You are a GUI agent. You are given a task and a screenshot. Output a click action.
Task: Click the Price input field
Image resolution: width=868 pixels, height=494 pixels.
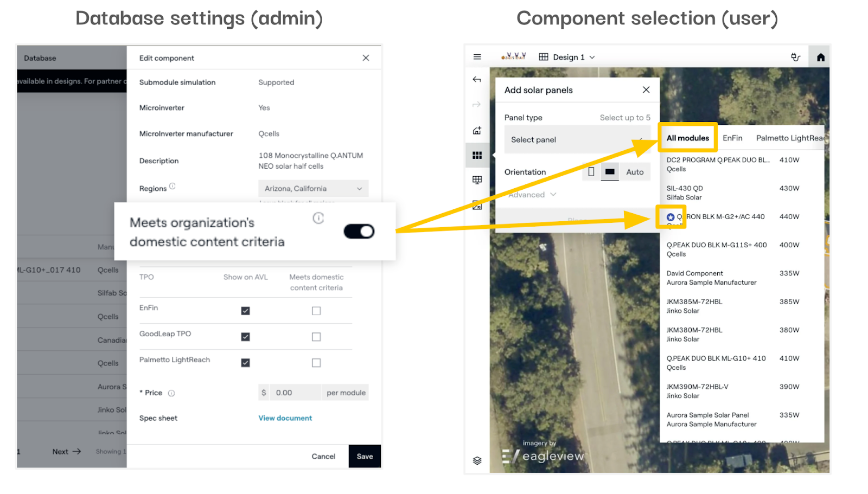tap(295, 393)
